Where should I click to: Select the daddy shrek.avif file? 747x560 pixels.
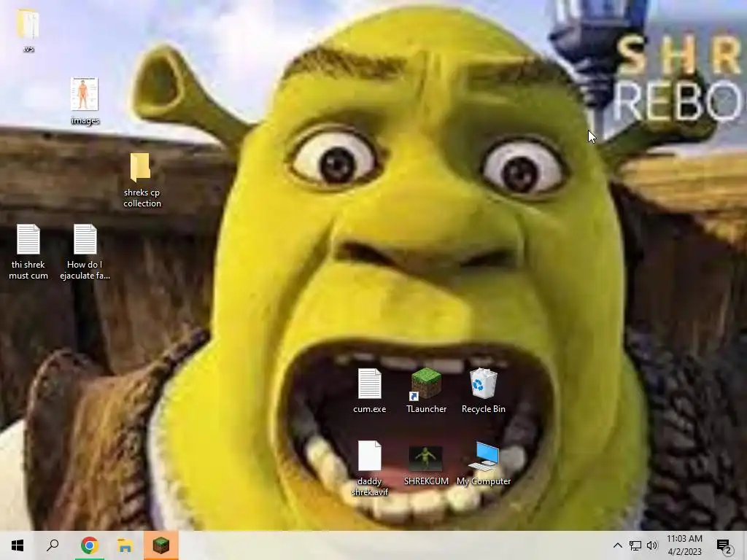click(370, 468)
